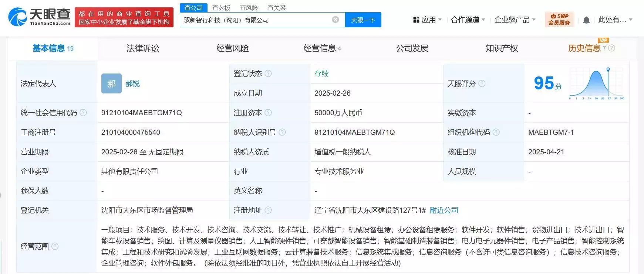Switch to the 法律诉讼 tab
644x274 pixels.
[x=143, y=48]
